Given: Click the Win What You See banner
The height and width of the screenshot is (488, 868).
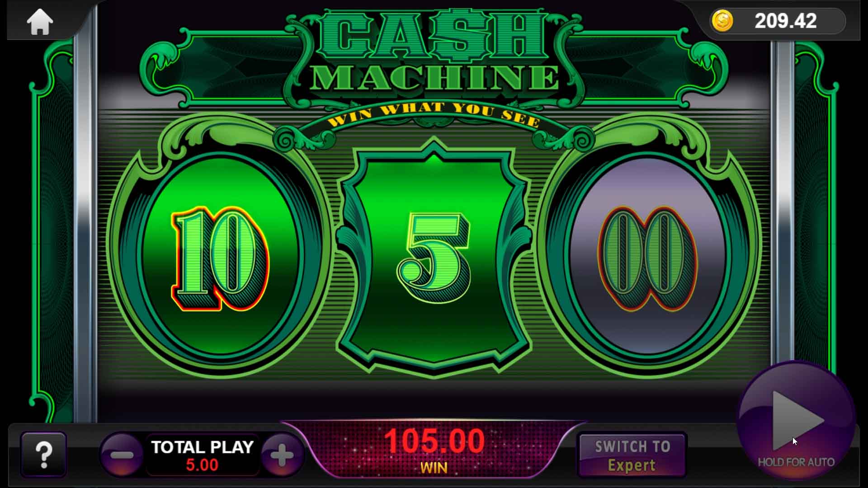Looking at the screenshot, I should (434, 114).
